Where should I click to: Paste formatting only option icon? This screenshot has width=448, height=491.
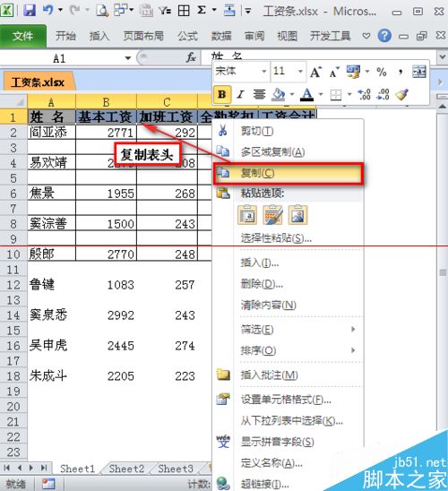272,215
